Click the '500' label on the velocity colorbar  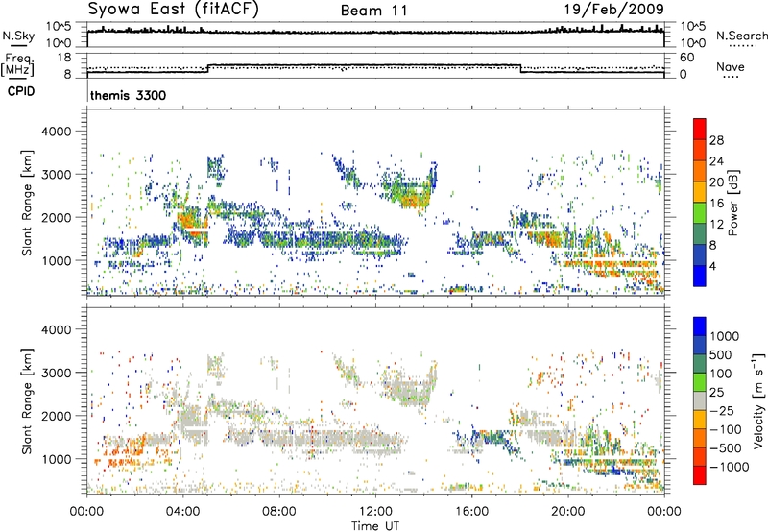coord(723,355)
